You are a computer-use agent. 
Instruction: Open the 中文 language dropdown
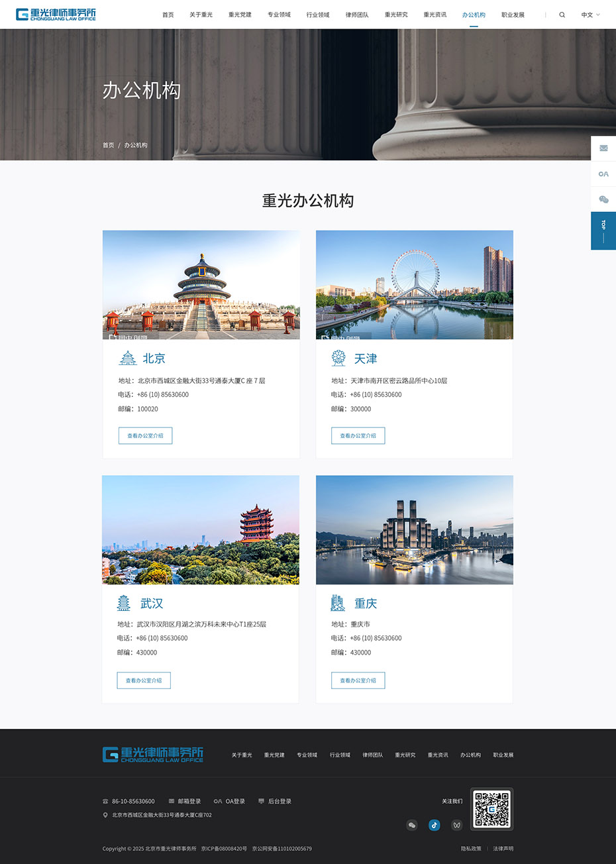pyautogui.click(x=588, y=14)
